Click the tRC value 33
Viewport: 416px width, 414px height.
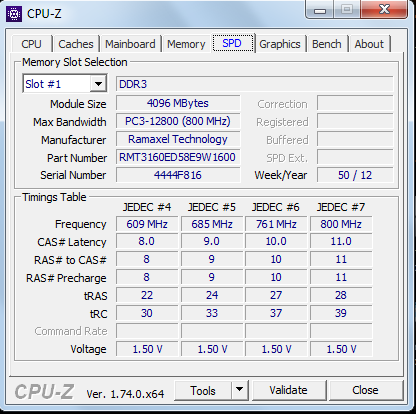[x=212, y=313]
